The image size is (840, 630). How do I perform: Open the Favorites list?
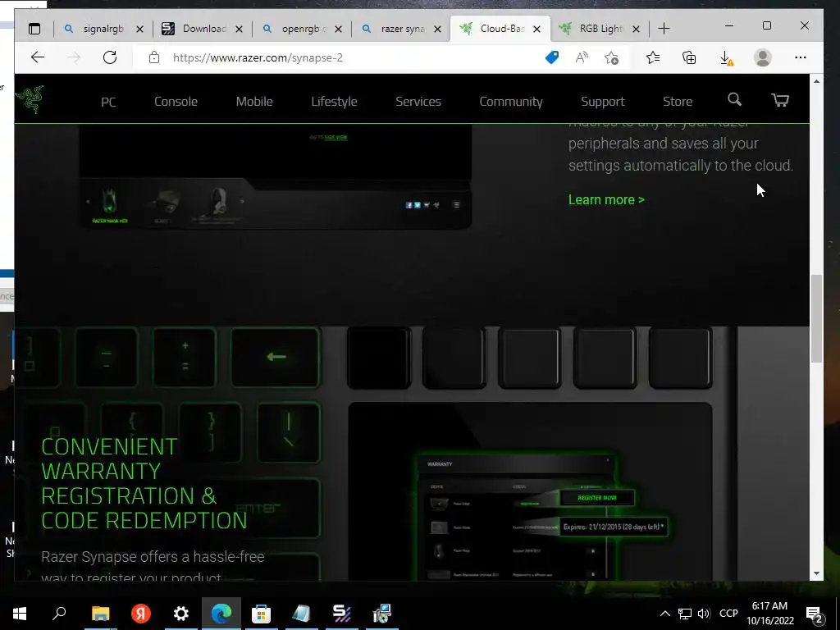pyautogui.click(x=652, y=57)
